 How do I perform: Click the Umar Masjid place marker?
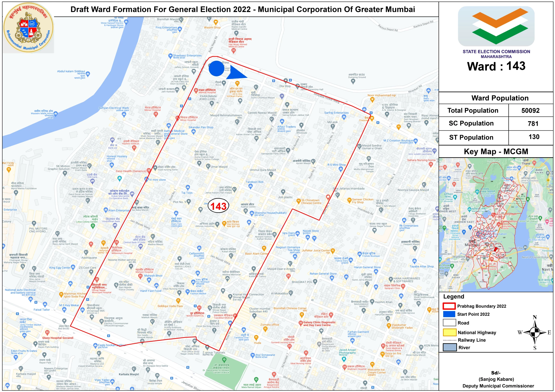click(x=208, y=166)
